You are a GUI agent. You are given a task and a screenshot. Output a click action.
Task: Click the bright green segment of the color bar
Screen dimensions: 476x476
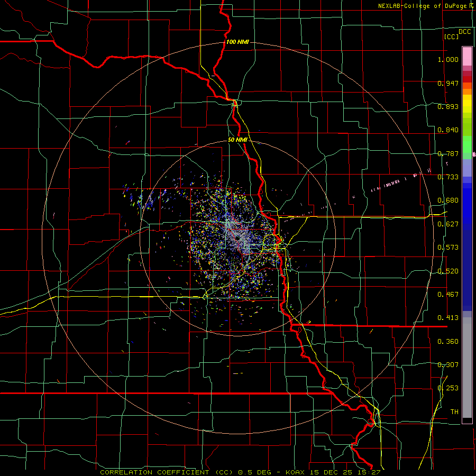pos(467,144)
